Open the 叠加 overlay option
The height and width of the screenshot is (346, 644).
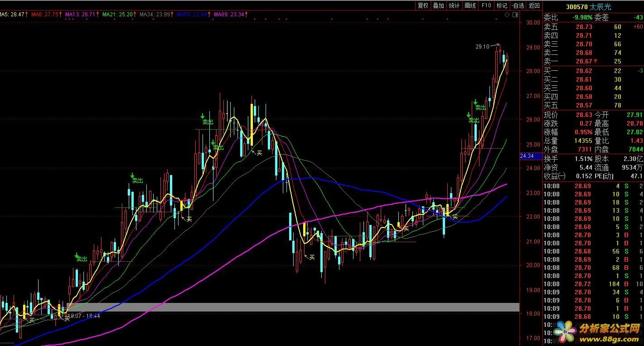click(x=439, y=5)
